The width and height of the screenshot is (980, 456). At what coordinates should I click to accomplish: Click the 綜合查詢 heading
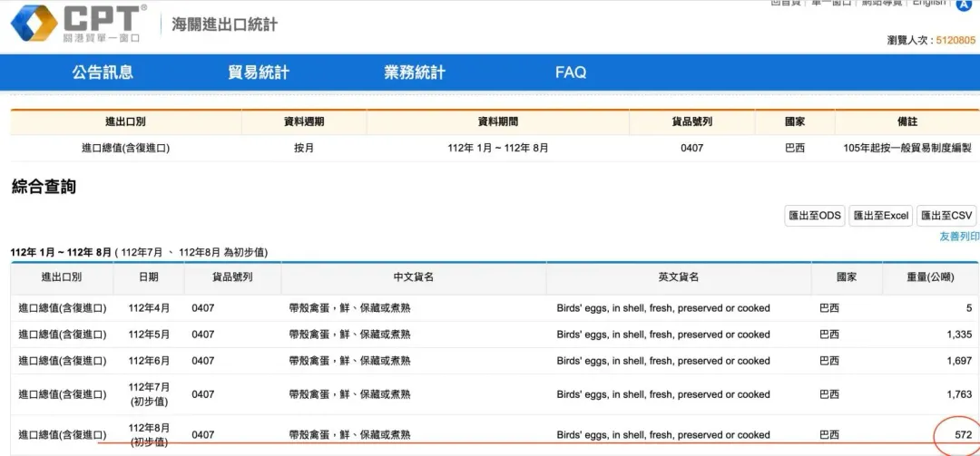point(44,186)
